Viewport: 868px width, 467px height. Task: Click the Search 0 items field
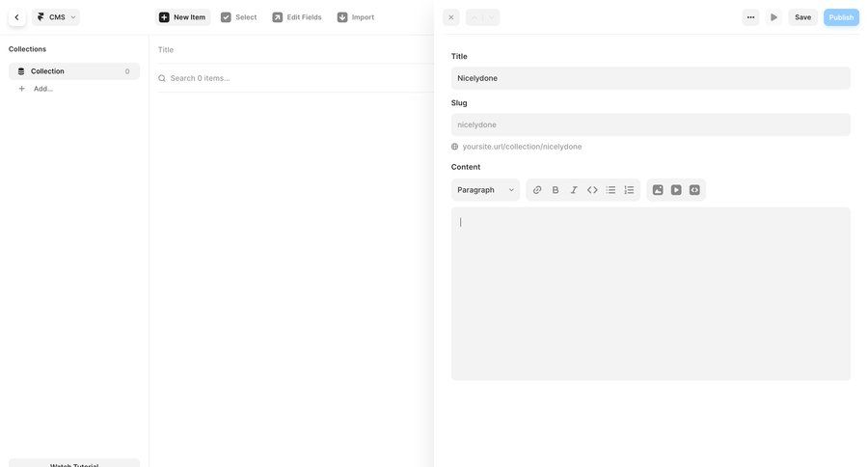click(x=295, y=78)
